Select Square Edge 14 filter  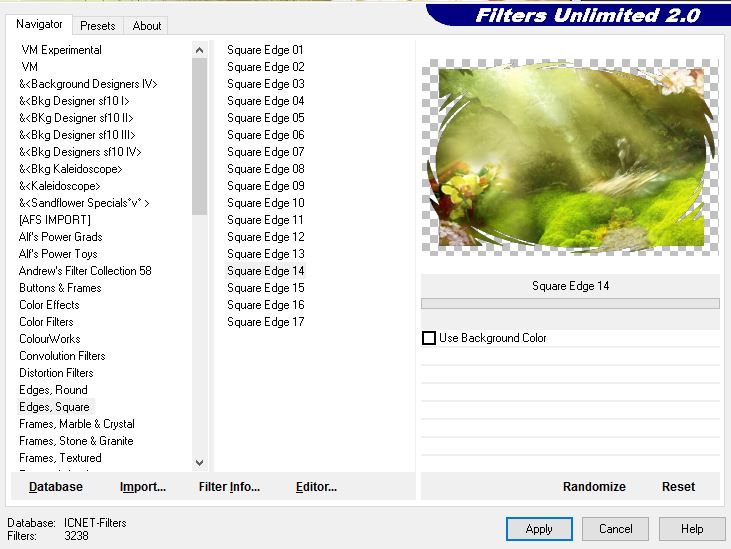(x=266, y=271)
